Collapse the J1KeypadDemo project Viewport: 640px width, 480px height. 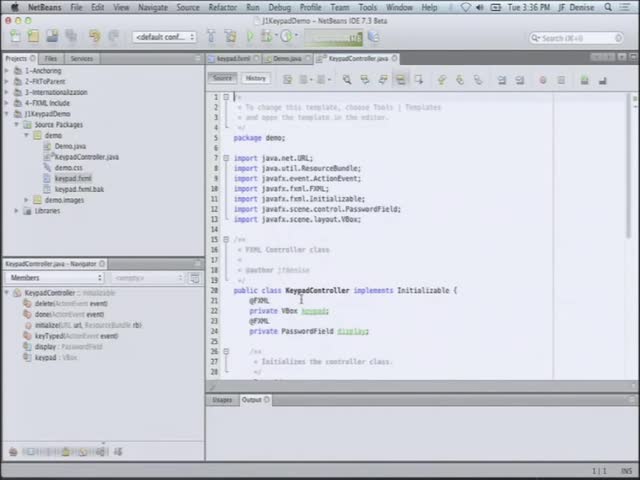click(7, 114)
